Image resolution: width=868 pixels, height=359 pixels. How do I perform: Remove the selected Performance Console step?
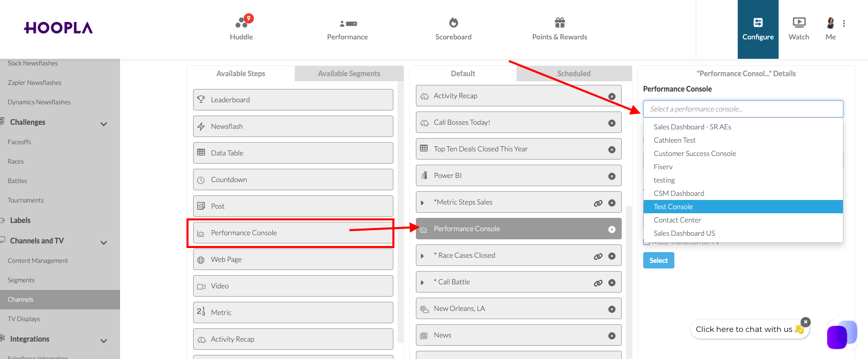coord(612,230)
